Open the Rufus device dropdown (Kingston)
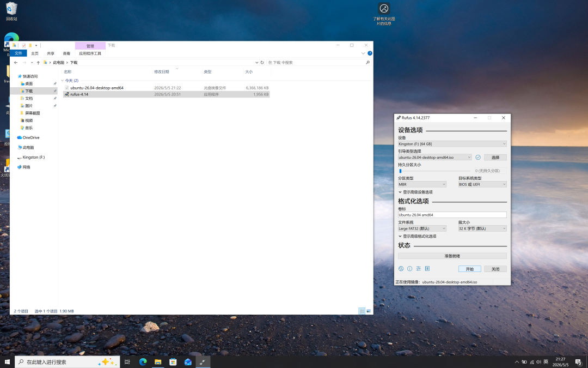Screen dimensions: 588x368 (x=452, y=144)
